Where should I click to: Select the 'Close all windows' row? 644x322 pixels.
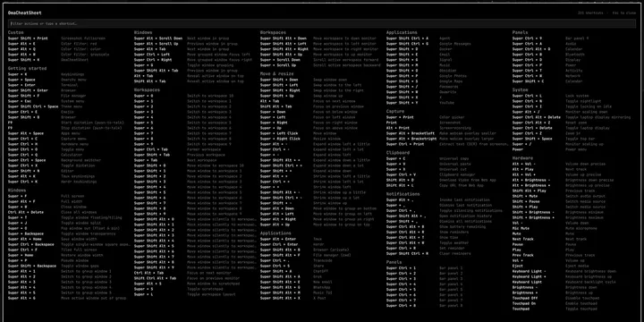(x=69, y=212)
